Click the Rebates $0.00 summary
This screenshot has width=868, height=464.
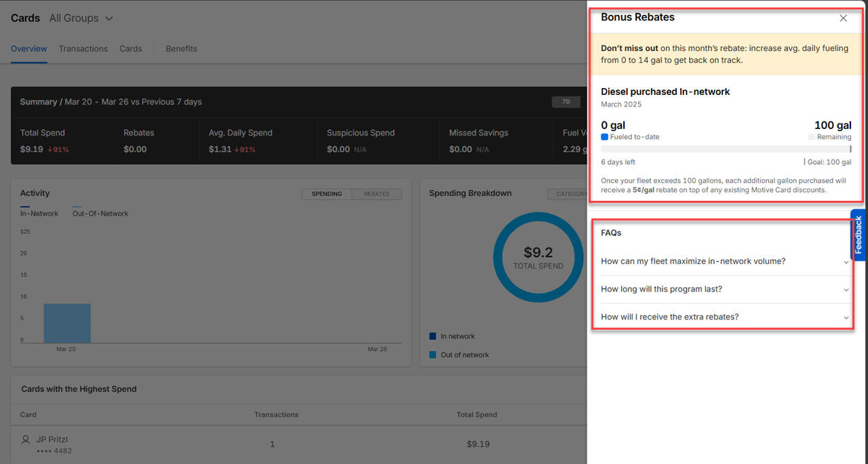click(139, 141)
